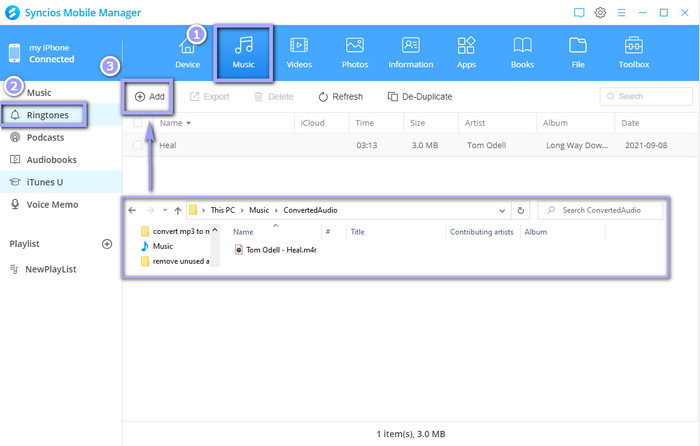Click the my iPhone device icon
Image resolution: width=700 pixels, height=446 pixels.
(14, 53)
